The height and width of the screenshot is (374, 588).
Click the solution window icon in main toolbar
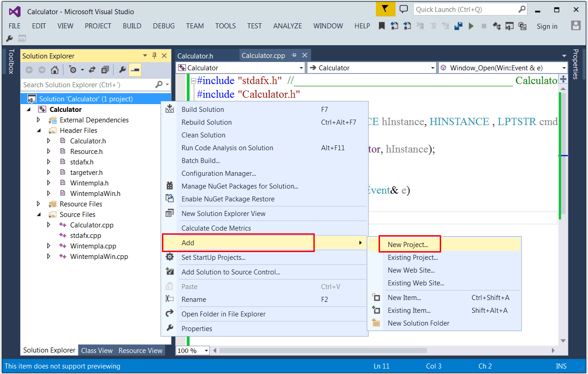click(x=510, y=26)
